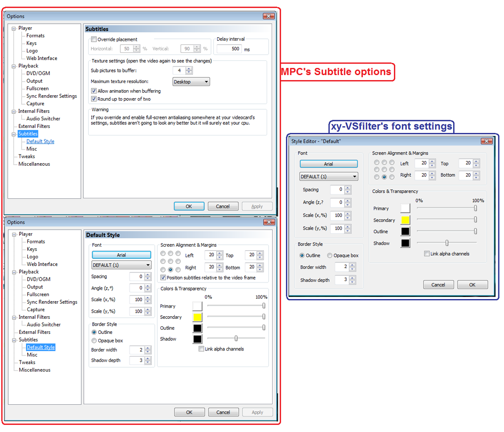The width and height of the screenshot is (504, 432).
Task: Click the Shadow transparency slider on the Default Style page
Action: point(236,338)
